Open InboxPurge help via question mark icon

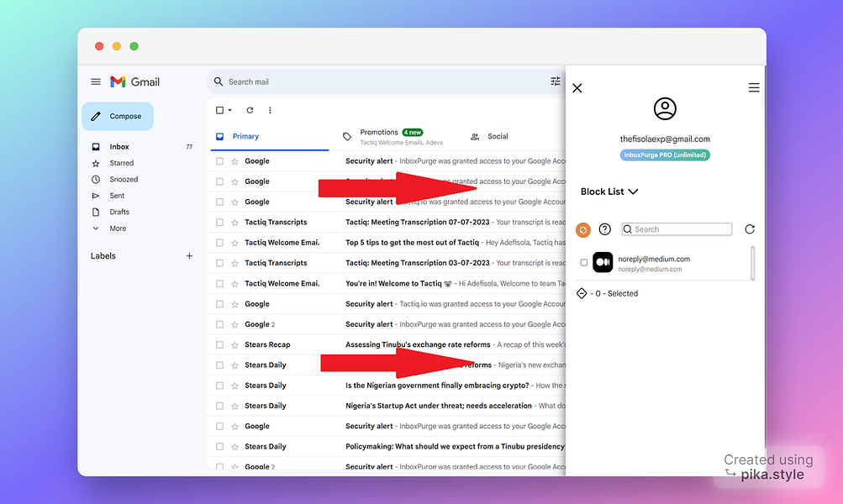pos(605,228)
